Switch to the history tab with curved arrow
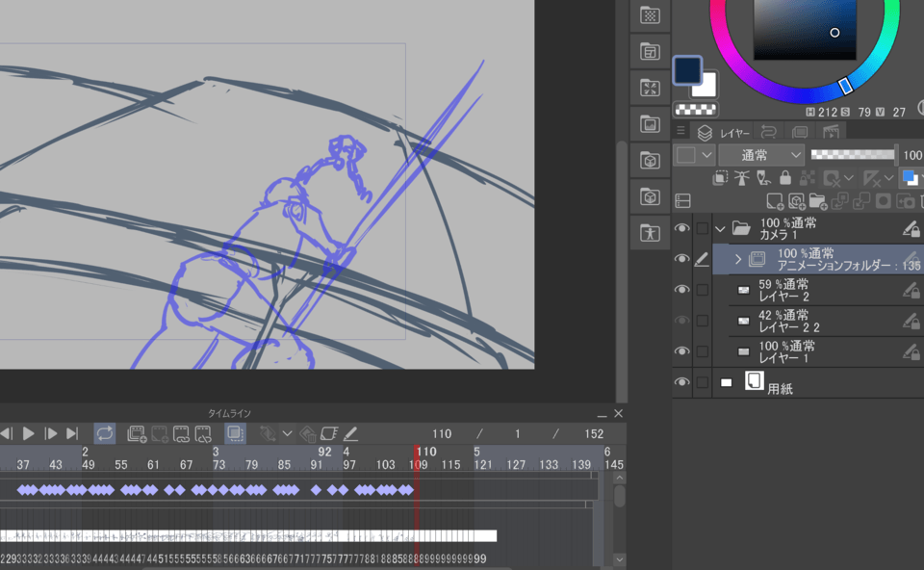The height and width of the screenshot is (570, 924). [x=768, y=132]
